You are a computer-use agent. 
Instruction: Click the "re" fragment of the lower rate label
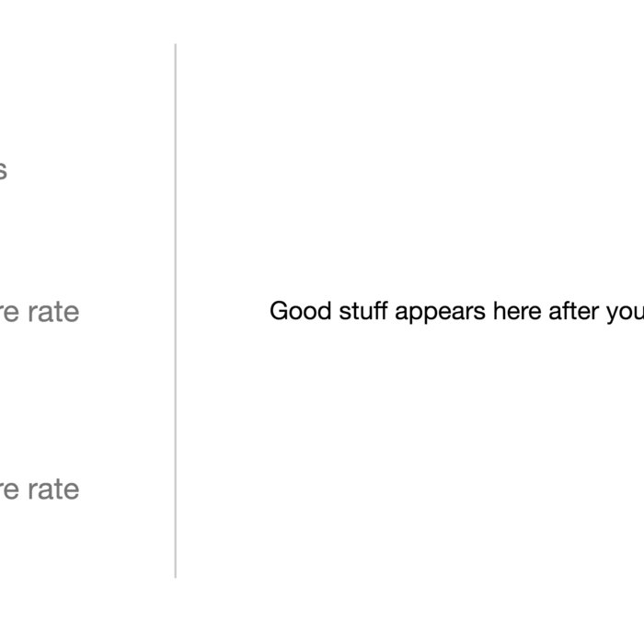9,489
